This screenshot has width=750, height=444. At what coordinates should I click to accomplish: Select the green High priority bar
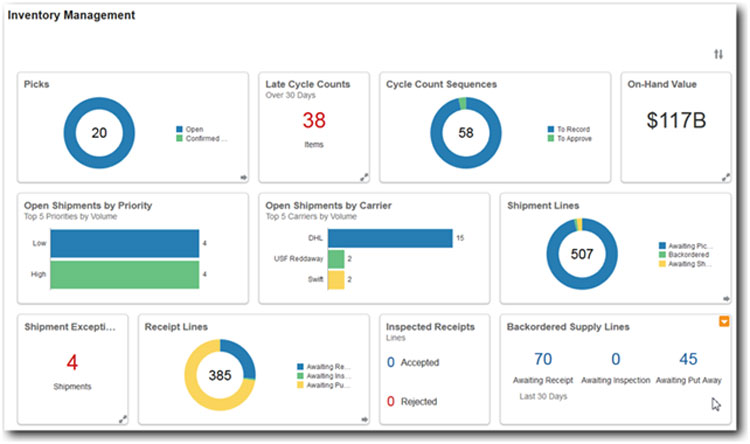[x=124, y=275]
